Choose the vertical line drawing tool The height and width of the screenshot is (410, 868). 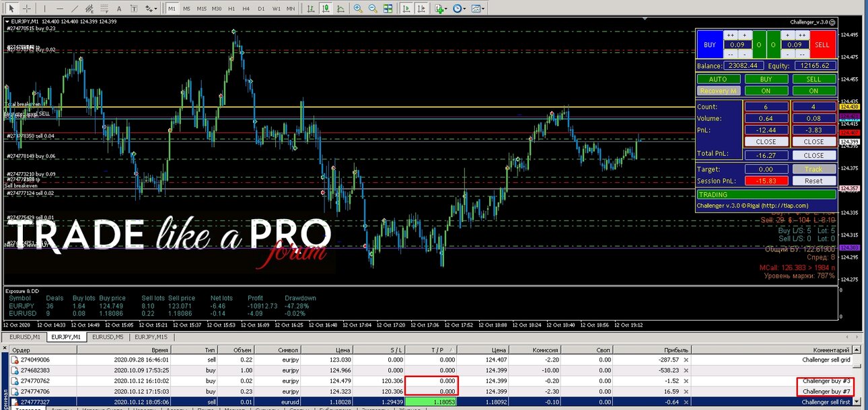45,9
